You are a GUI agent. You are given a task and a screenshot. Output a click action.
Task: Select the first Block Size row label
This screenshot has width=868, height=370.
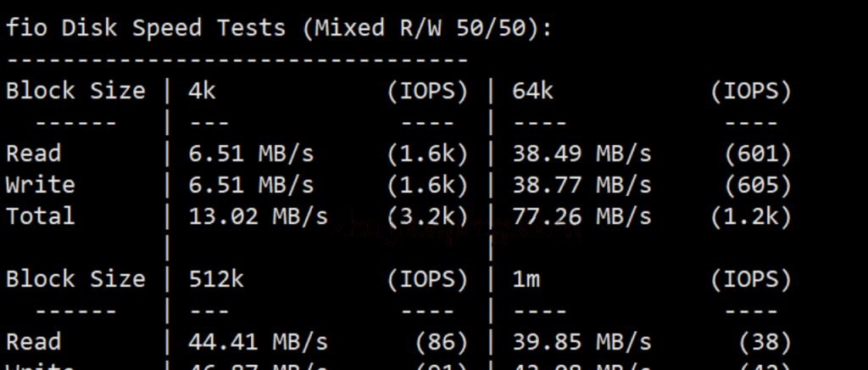[75, 91]
